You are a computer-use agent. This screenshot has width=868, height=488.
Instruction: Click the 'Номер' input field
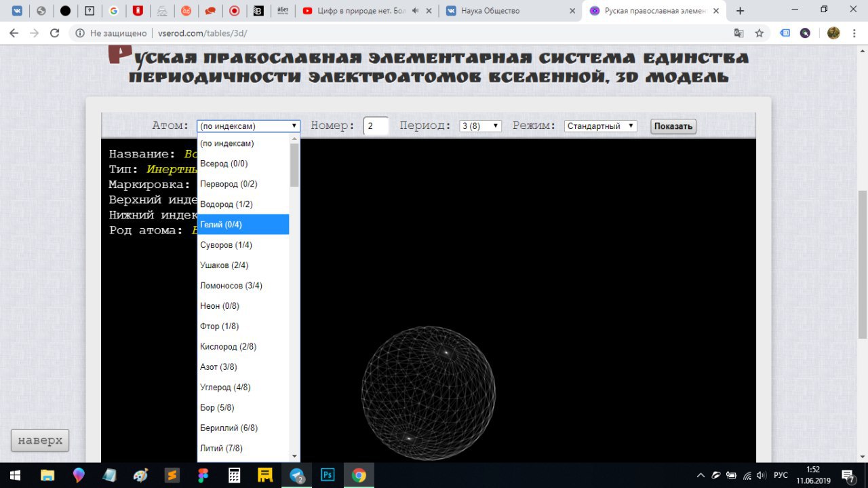point(376,126)
